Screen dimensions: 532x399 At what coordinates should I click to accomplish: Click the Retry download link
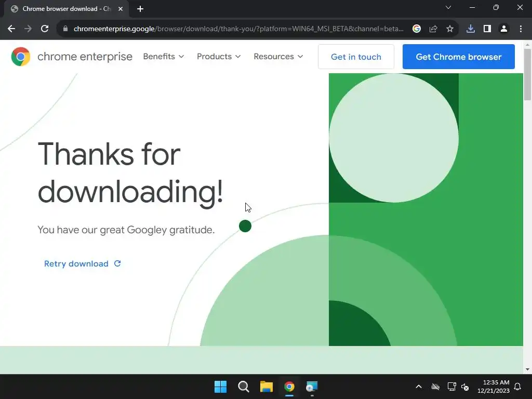[x=83, y=263]
